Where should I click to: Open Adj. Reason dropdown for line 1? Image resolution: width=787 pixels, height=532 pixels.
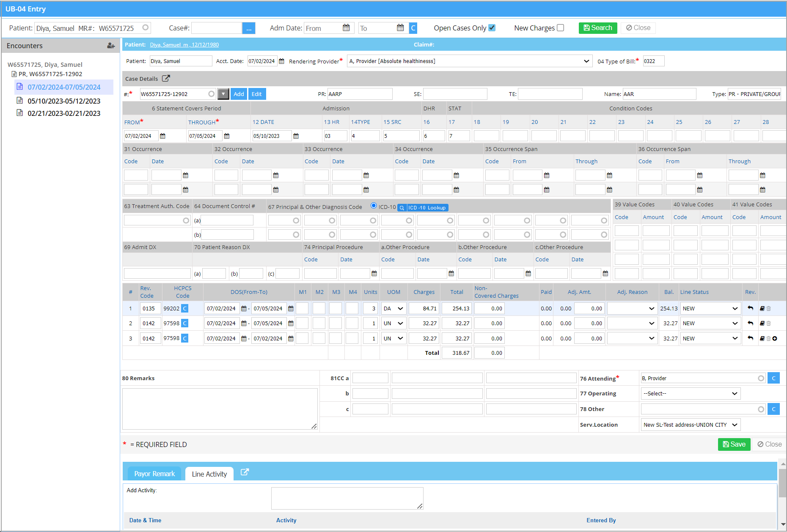pyautogui.click(x=633, y=309)
